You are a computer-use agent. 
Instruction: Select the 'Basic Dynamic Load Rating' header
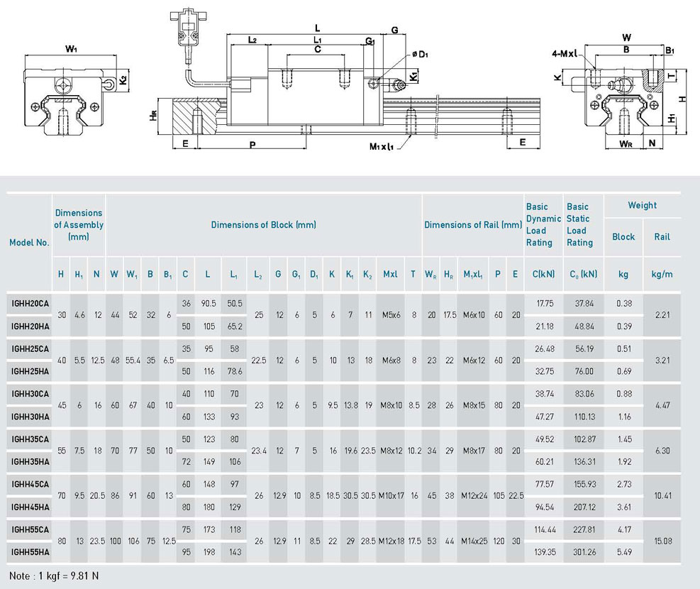coord(543,225)
